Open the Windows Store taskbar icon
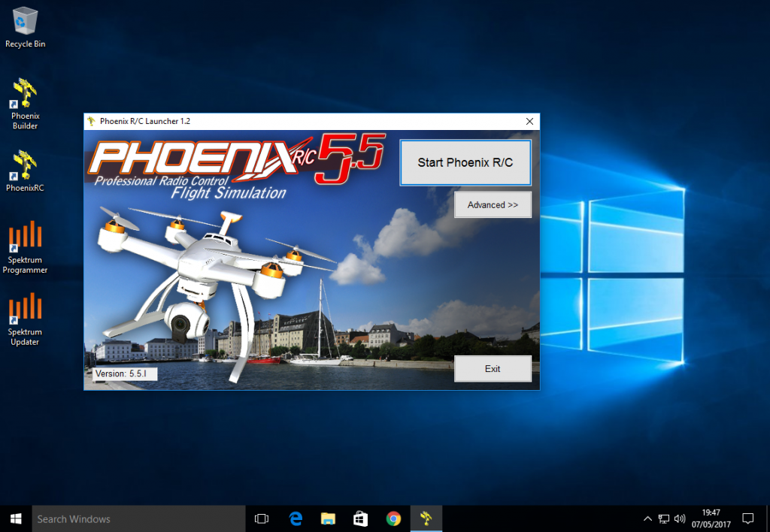The height and width of the screenshot is (532, 770). coord(360,518)
